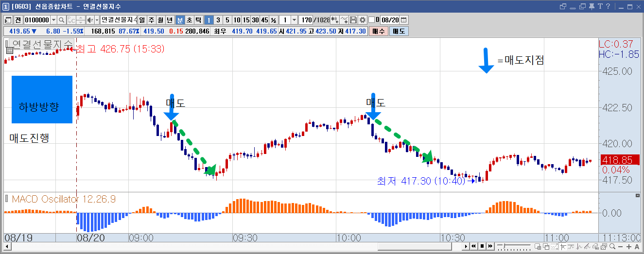This screenshot has height=254, width=644.
Task: Select 10-minute interval button
Action: pos(237,20)
